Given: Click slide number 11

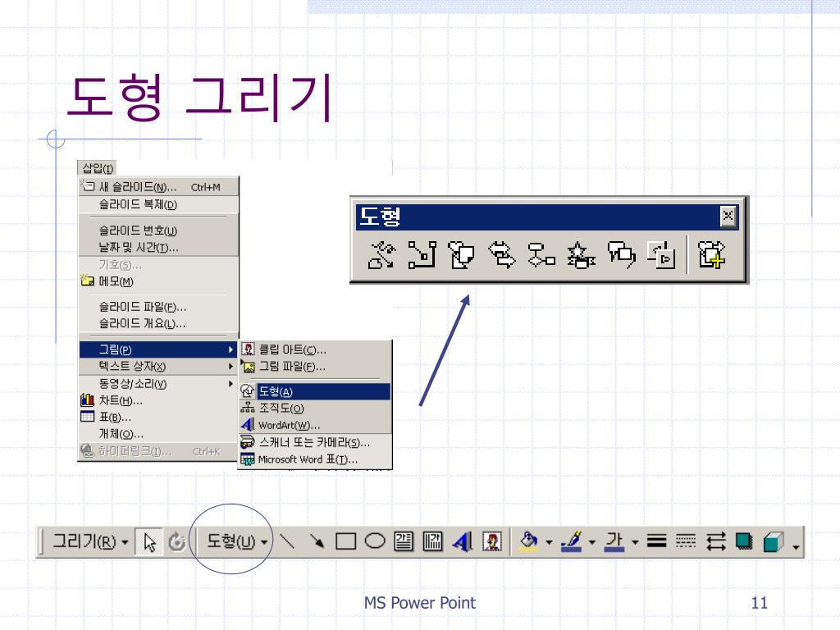Looking at the screenshot, I should click(x=759, y=603).
